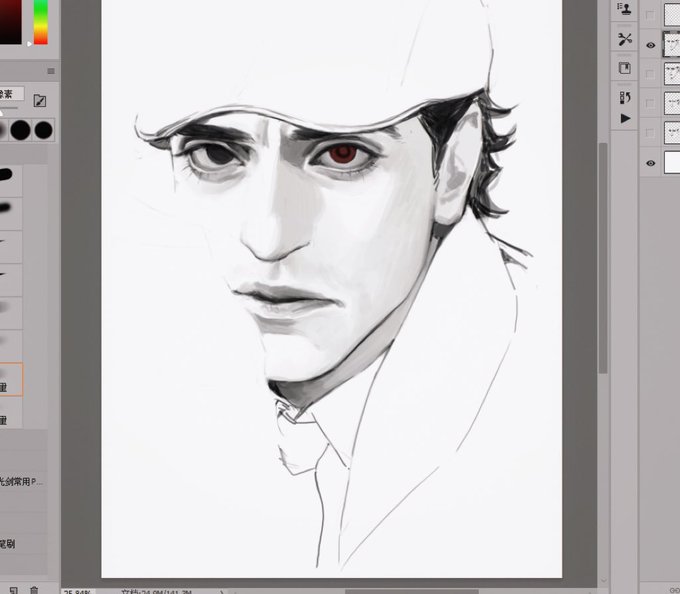The width and height of the screenshot is (680, 594).
Task: Click the delete brush trash icon
Action: pyautogui.click(x=34, y=590)
